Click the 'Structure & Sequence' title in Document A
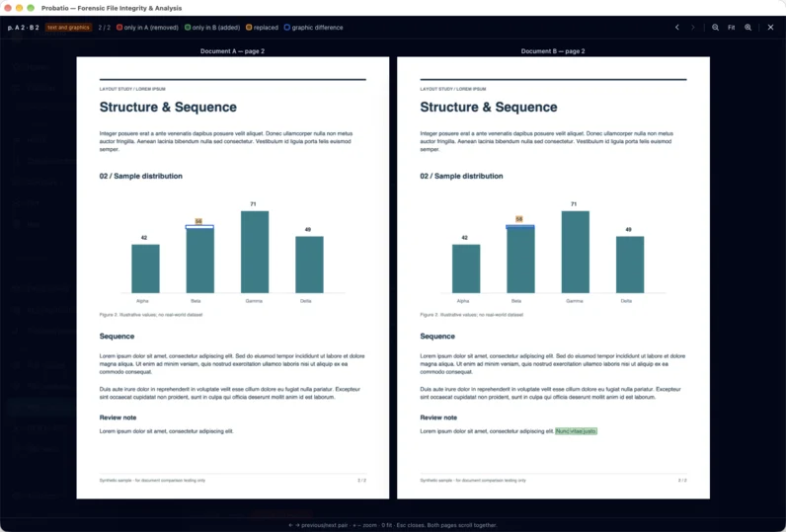 click(x=168, y=108)
